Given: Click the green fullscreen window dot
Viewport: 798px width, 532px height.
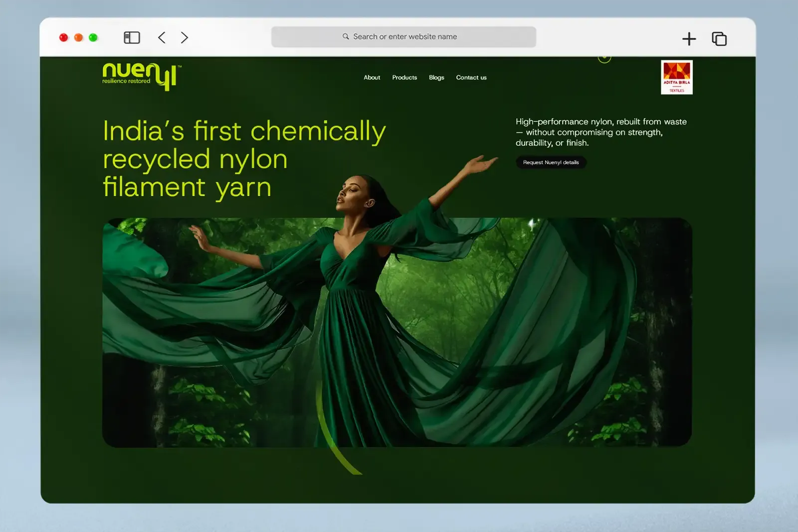Looking at the screenshot, I should pyautogui.click(x=93, y=37).
